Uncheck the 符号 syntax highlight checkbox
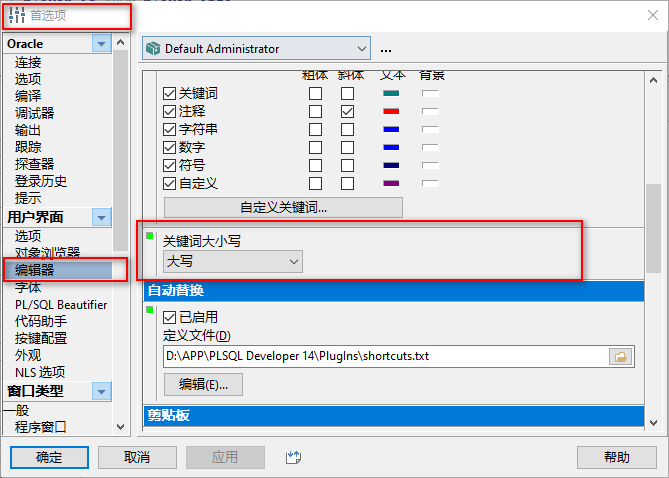This screenshot has width=669, height=478. (x=169, y=165)
